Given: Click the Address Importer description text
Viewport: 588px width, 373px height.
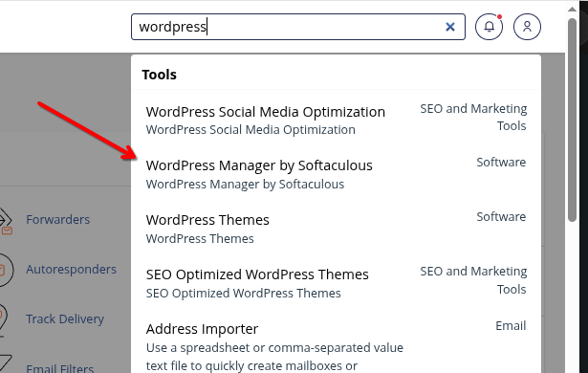Looking at the screenshot, I should click(274, 356).
